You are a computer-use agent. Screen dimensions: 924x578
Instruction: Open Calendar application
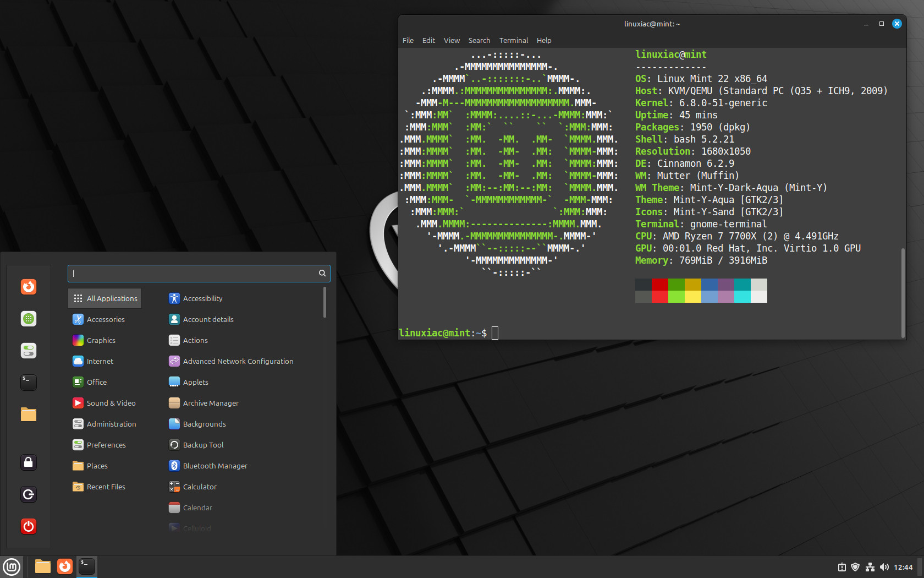(x=191, y=508)
